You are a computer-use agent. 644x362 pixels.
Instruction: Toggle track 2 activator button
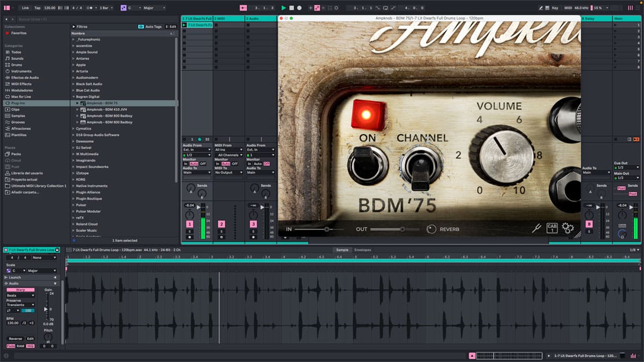(222, 224)
